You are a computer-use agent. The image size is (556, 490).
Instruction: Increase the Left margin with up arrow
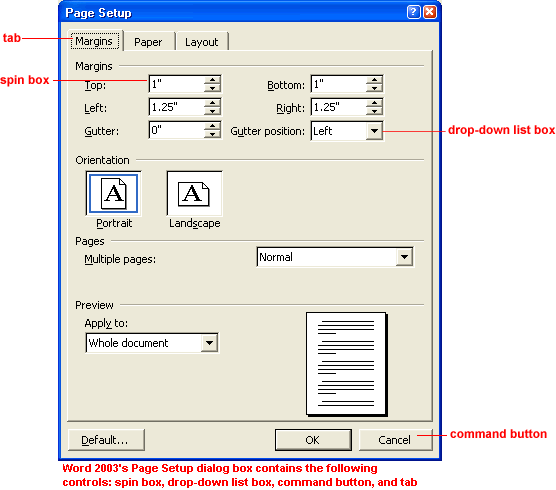point(212,103)
